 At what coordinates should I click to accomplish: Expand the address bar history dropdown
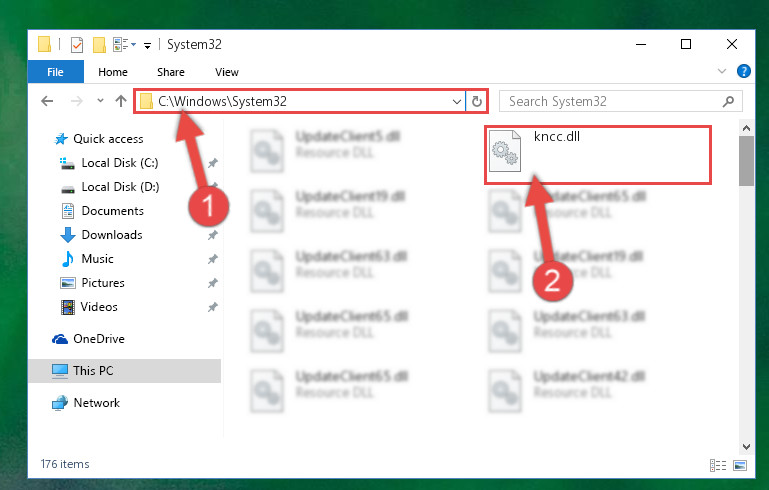click(457, 102)
